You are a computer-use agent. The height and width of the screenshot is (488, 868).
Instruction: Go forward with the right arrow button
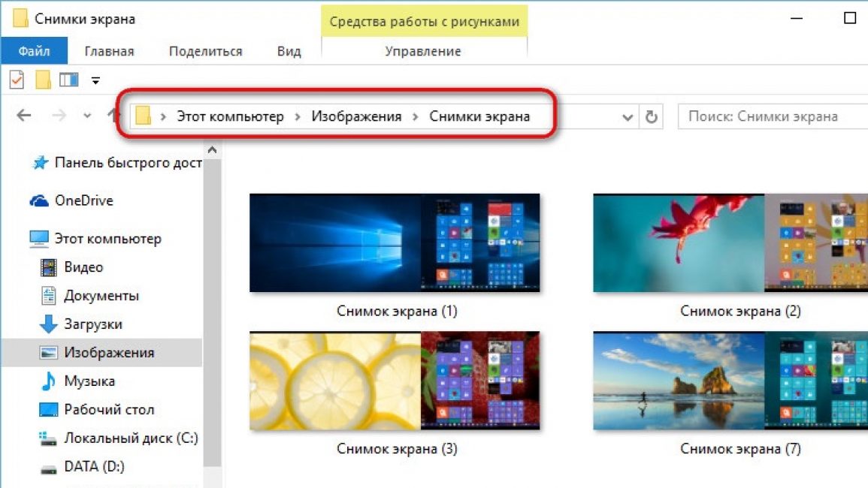click(59, 116)
